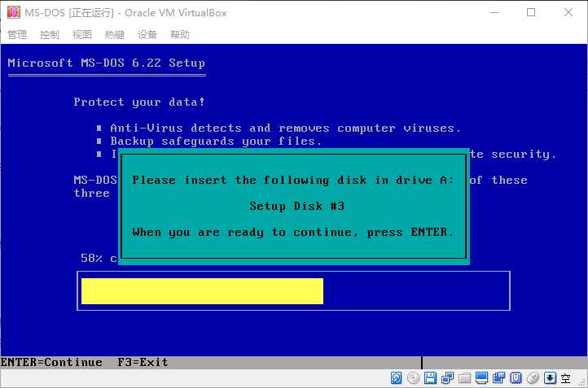588x388 pixels.
Task: Open the 管理 menu
Action: click(17, 34)
